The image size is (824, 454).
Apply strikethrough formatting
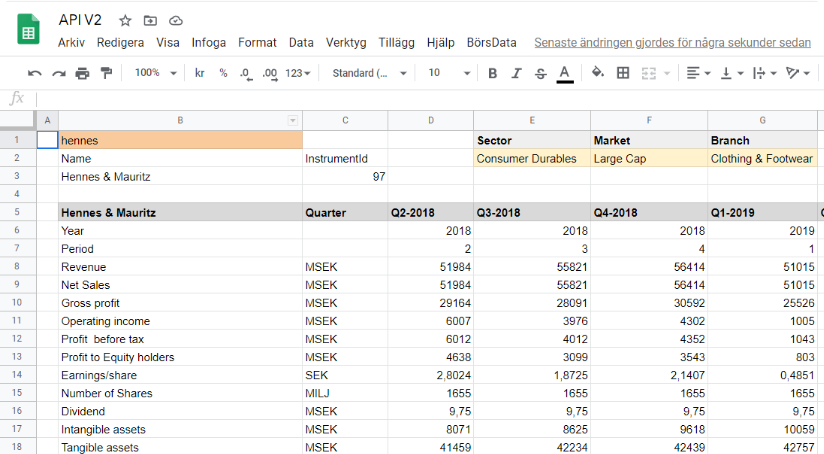540,73
